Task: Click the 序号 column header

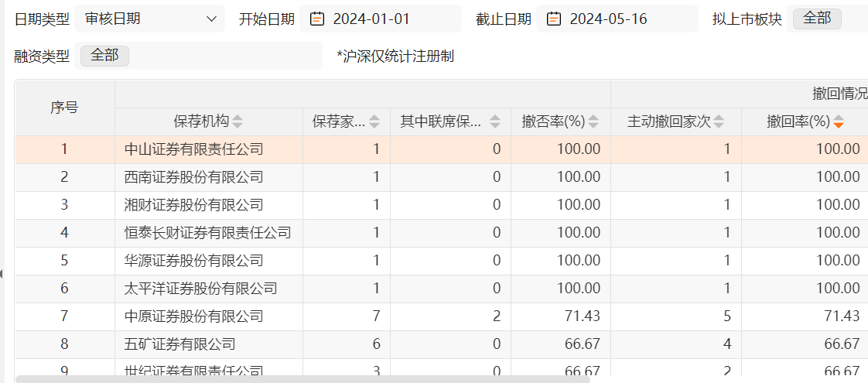Action: (65, 108)
